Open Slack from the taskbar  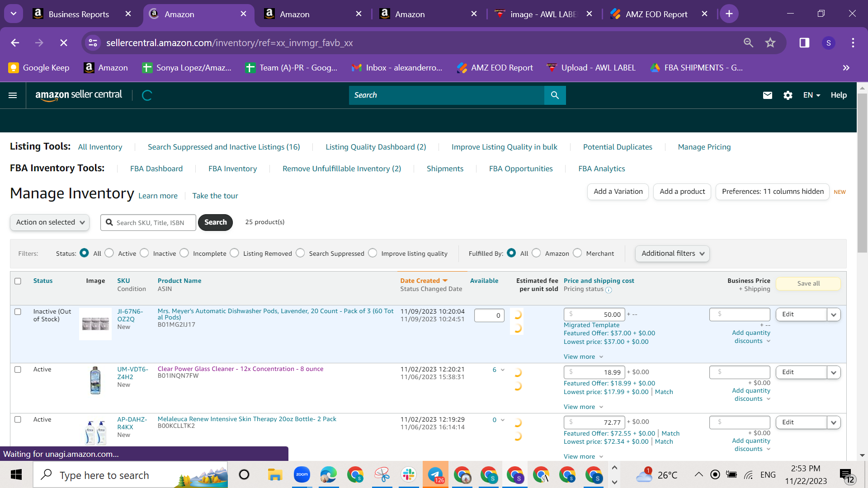[x=408, y=475]
